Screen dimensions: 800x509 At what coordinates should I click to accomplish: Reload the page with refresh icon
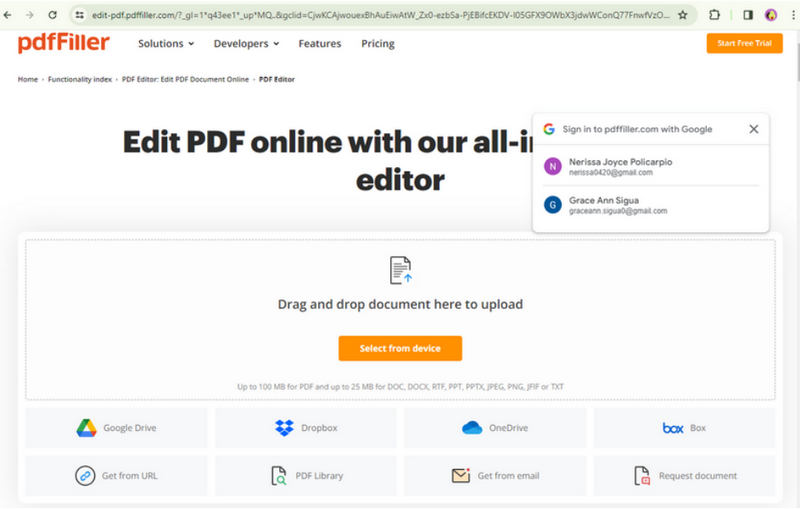[x=52, y=15]
